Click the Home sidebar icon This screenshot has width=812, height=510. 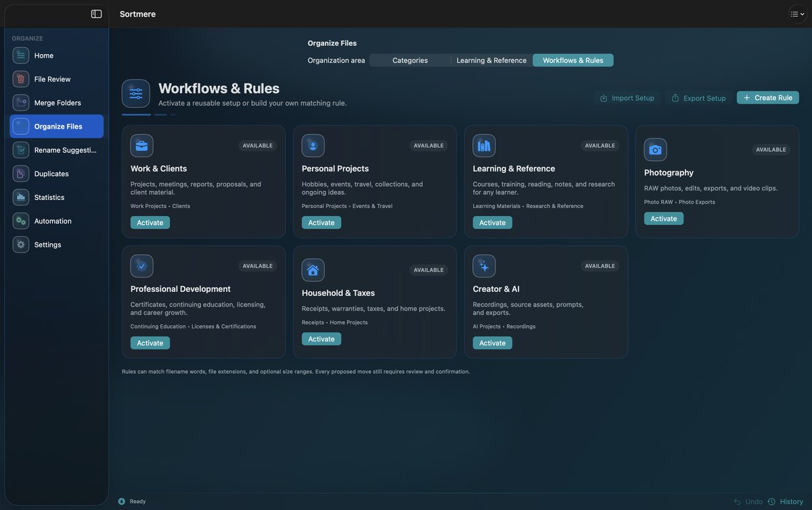[x=21, y=56]
